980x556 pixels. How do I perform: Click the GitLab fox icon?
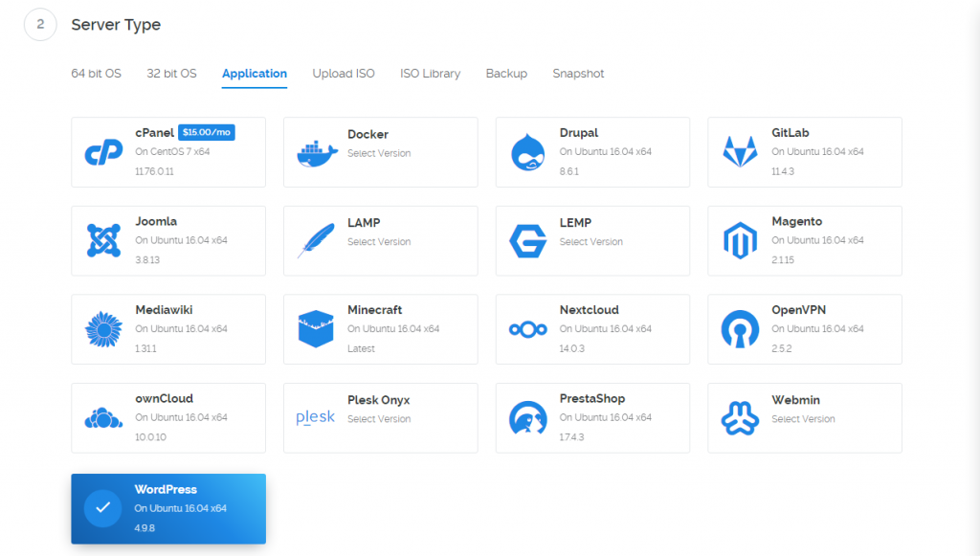(740, 152)
